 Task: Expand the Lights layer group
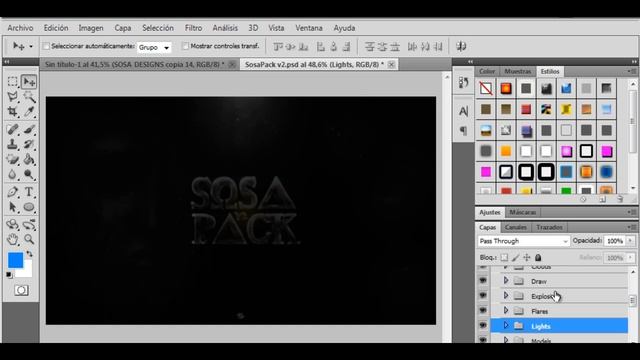506,326
